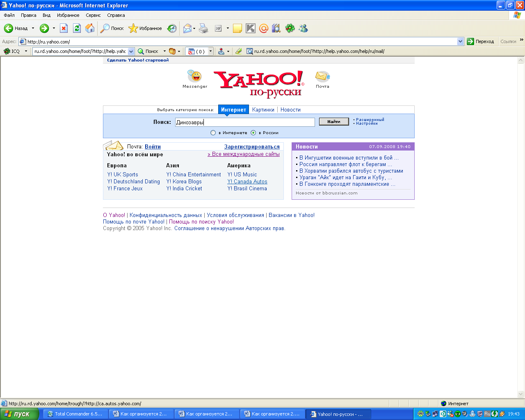
Task: Switch to the Картинки search tab
Action: [263, 110]
